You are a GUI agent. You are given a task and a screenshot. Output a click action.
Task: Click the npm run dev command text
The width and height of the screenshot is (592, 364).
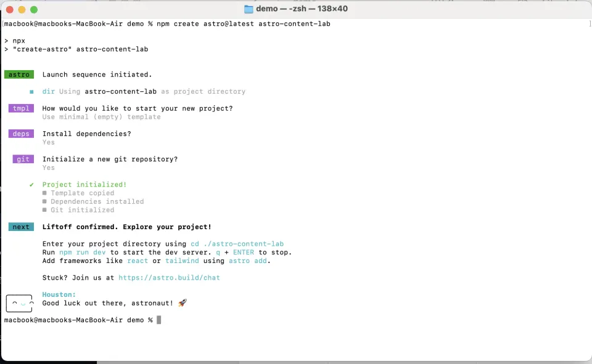[x=82, y=253]
